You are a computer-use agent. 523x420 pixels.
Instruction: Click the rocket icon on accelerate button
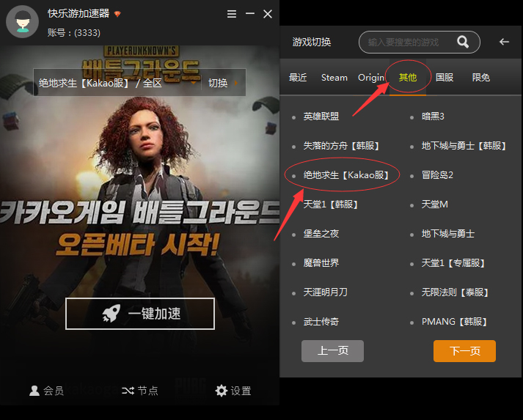[x=111, y=313]
